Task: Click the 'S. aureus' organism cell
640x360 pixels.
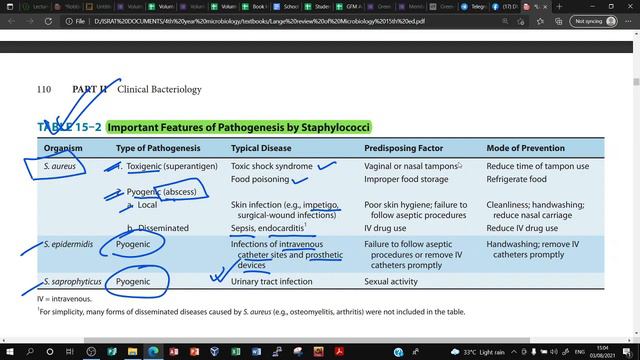Action: [60, 166]
